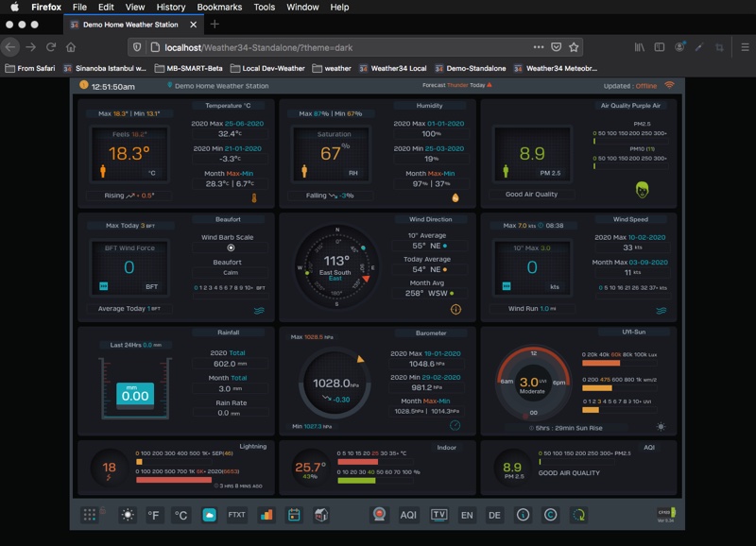Open the Firefox hamburger menu

pyautogui.click(x=745, y=46)
